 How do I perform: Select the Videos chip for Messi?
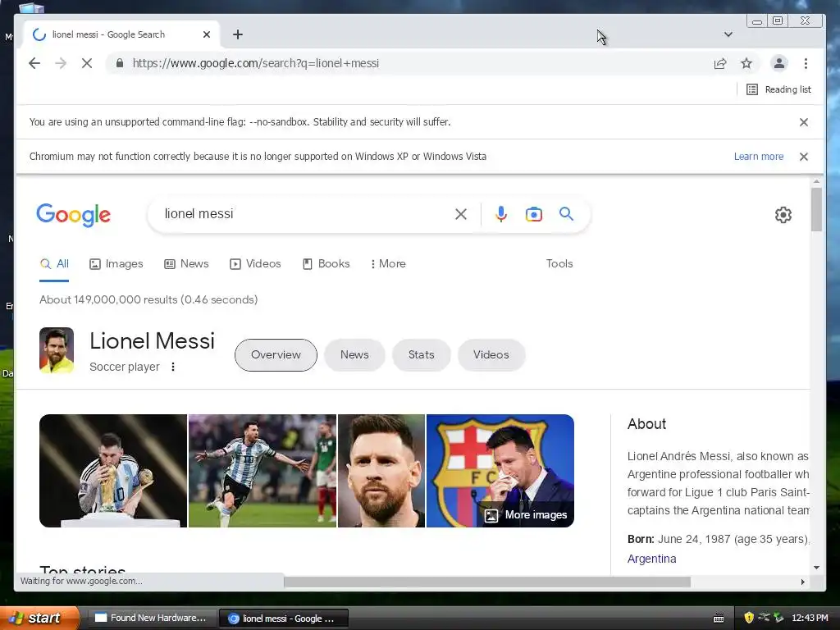pos(491,354)
